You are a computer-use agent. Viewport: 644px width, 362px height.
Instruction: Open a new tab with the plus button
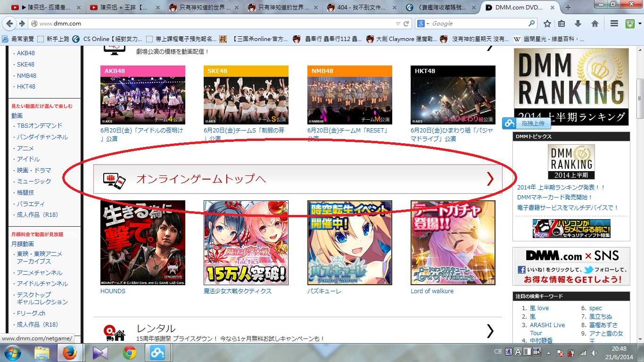[568, 8]
